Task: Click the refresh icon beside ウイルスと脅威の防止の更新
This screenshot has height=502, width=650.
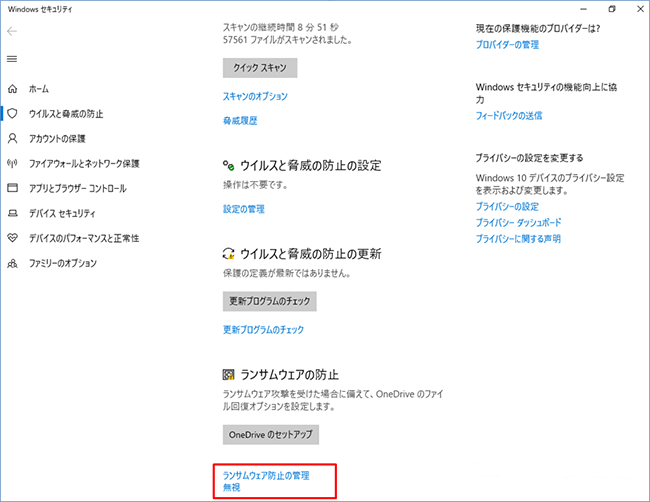Action: pyautogui.click(x=228, y=254)
